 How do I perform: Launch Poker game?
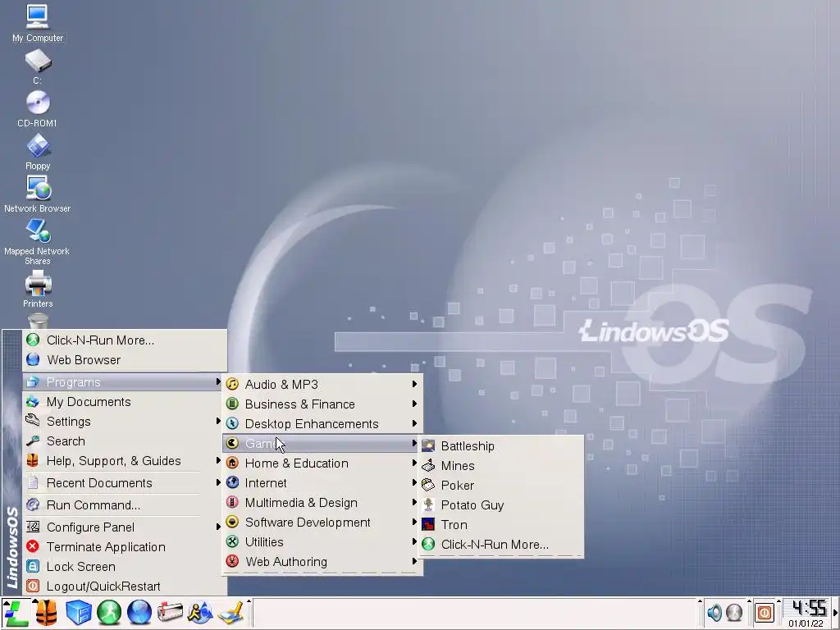click(x=501, y=486)
